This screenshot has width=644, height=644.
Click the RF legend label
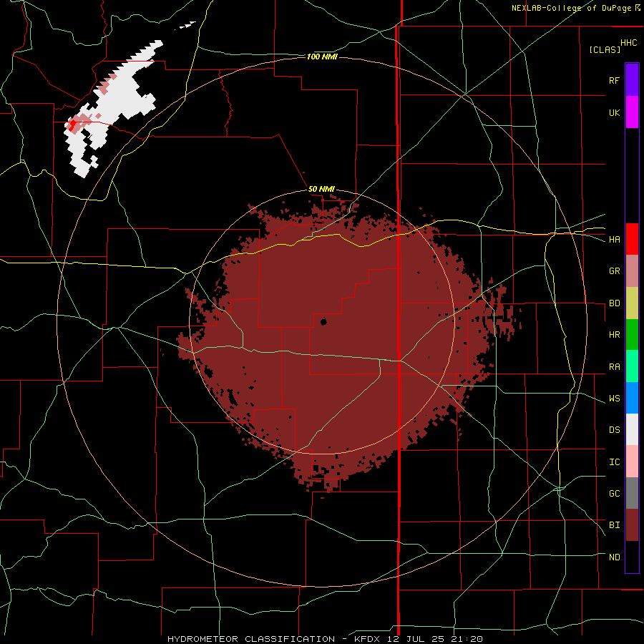(x=614, y=80)
